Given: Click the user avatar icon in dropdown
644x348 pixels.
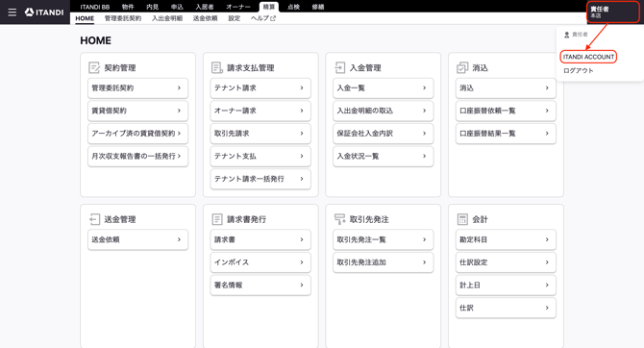Looking at the screenshot, I should coord(567,35).
